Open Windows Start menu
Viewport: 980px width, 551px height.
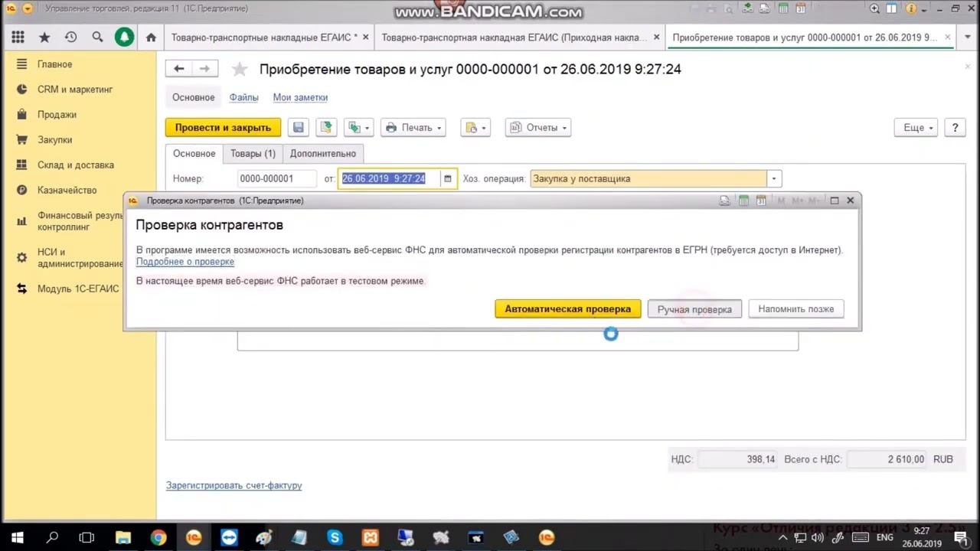point(17,537)
